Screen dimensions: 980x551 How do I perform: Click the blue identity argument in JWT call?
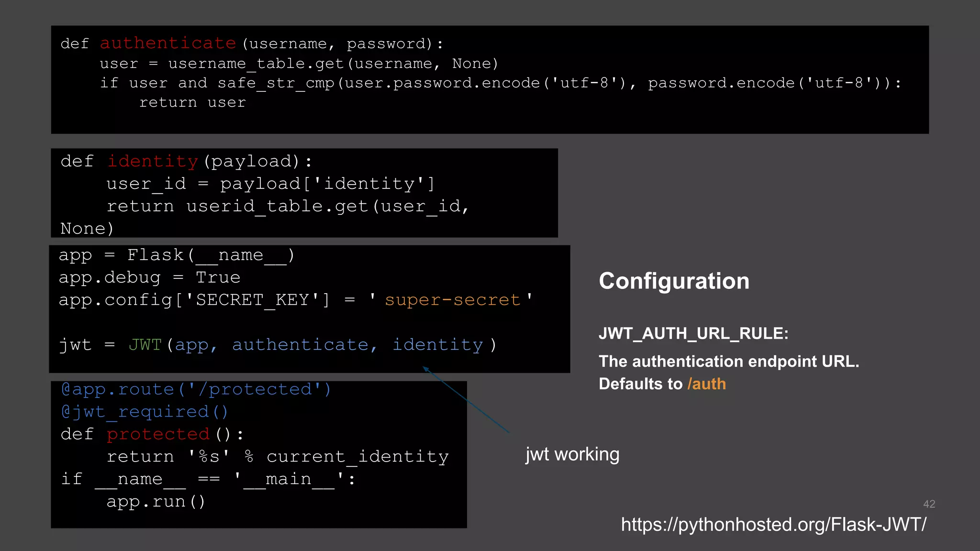pos(437,345)
